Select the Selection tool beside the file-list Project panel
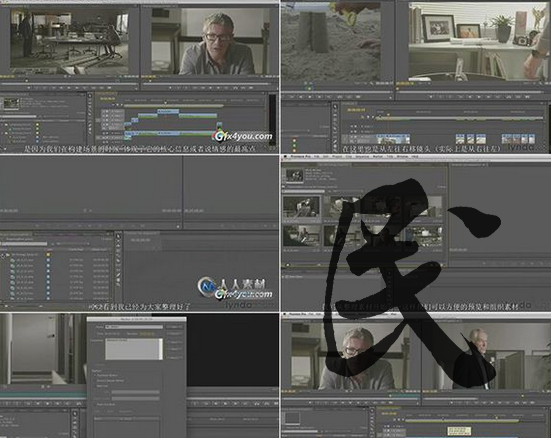 click(118, 236)
